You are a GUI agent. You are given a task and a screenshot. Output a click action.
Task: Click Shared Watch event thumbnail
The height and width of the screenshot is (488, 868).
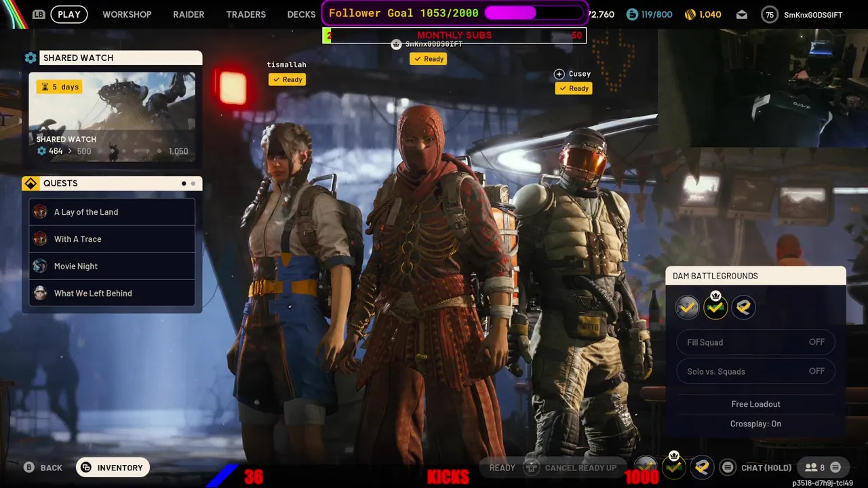112,117
